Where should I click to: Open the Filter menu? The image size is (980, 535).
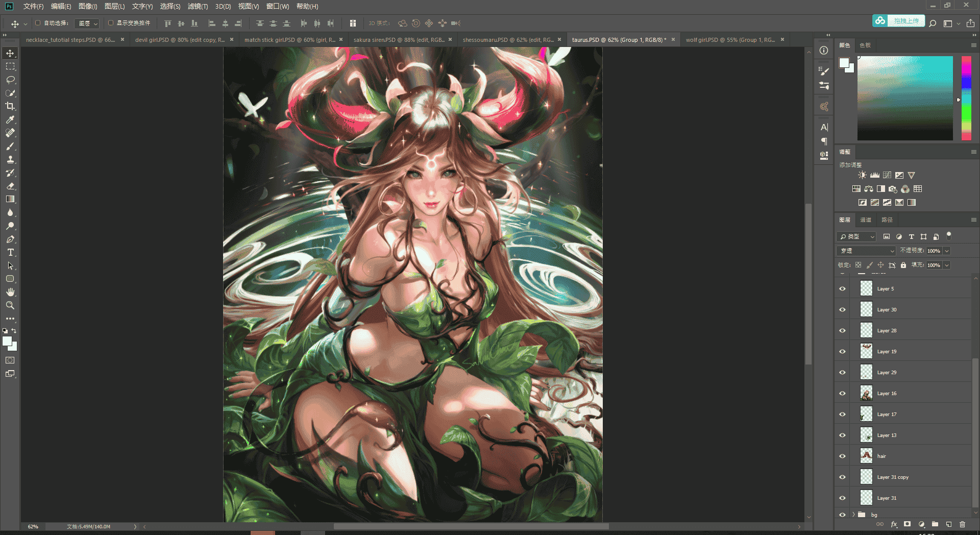tap(198, 7)
